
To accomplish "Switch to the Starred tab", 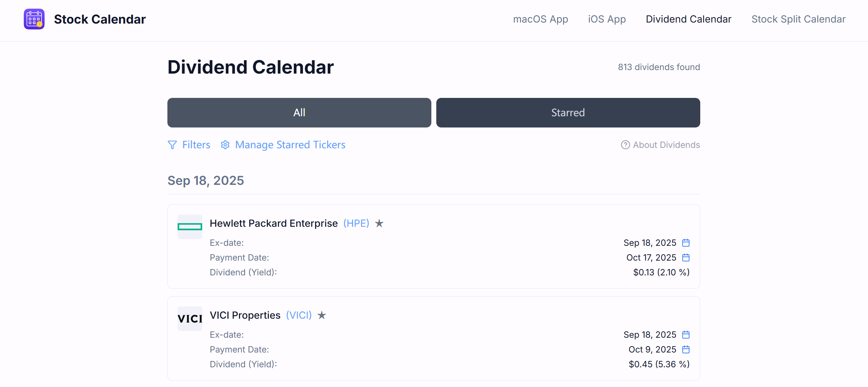I will pos(568,113).
